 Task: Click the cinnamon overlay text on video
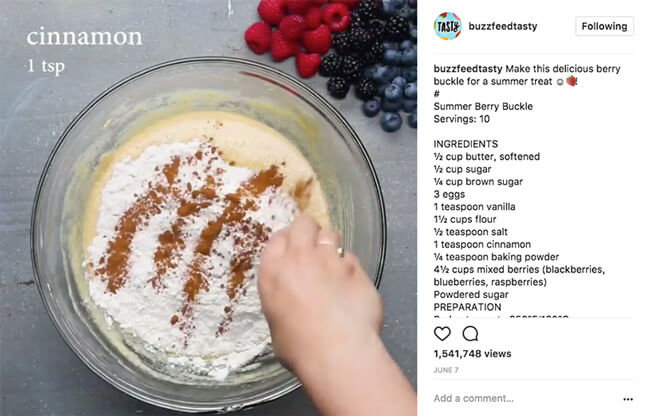tap(84, 37)
